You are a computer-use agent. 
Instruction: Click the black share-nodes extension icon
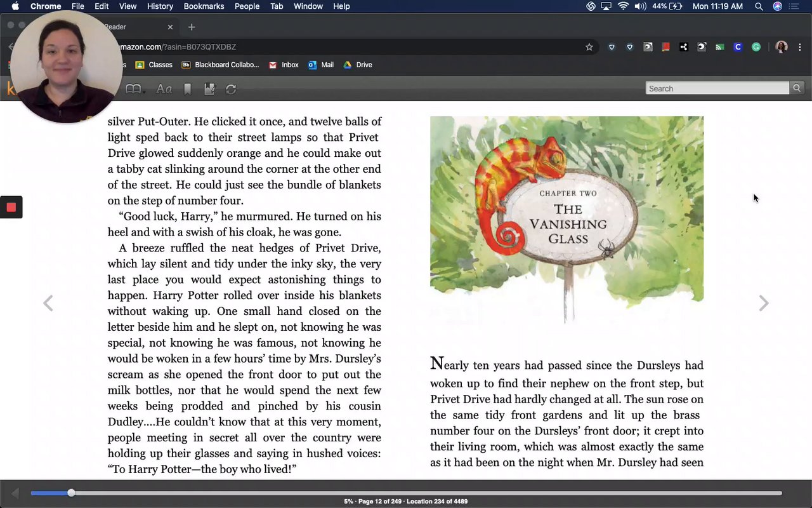(x=683, y=47)
